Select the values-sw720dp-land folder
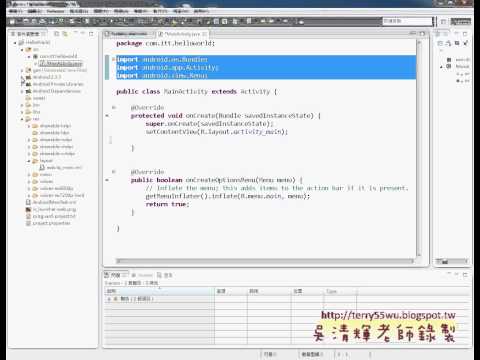 coord(58,195)
